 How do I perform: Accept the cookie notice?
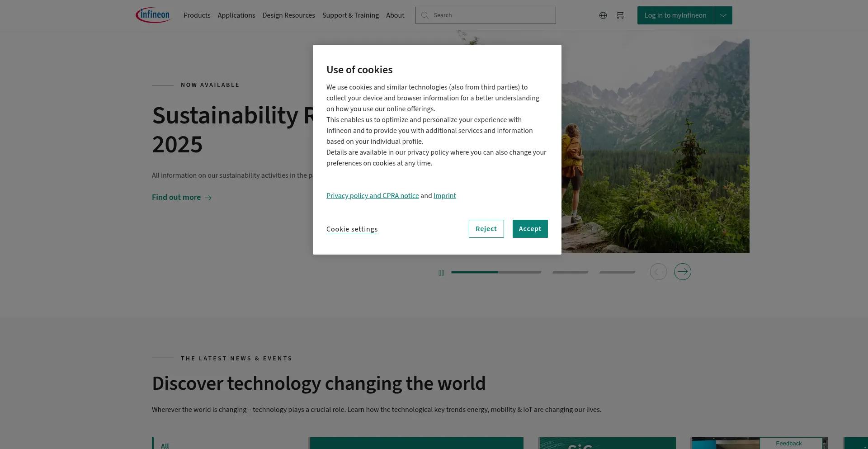(530, 229)
